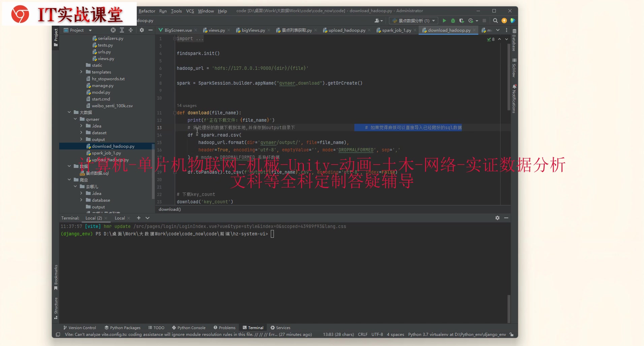Hide the Terminal panel

point(506,218)
